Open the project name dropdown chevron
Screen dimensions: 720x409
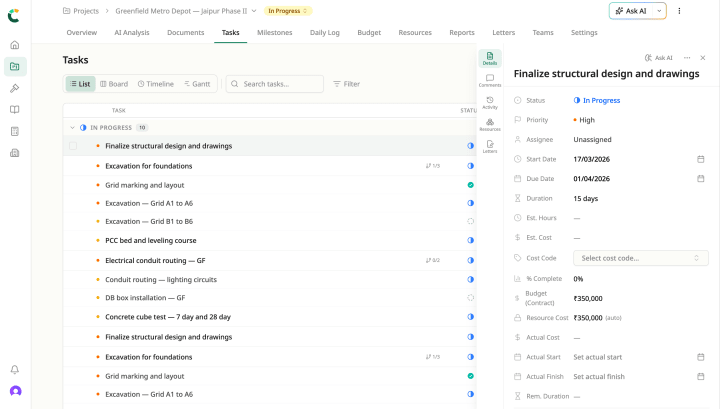[x=253, y=11]
